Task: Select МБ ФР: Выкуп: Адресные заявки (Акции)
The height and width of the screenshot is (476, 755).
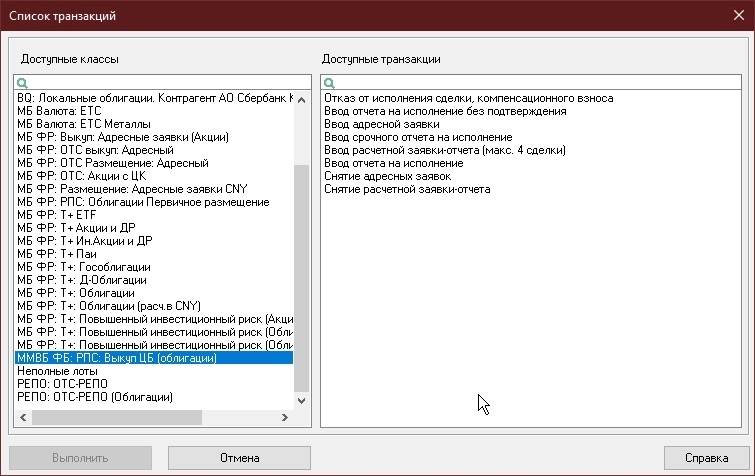Action: [154, 137]
